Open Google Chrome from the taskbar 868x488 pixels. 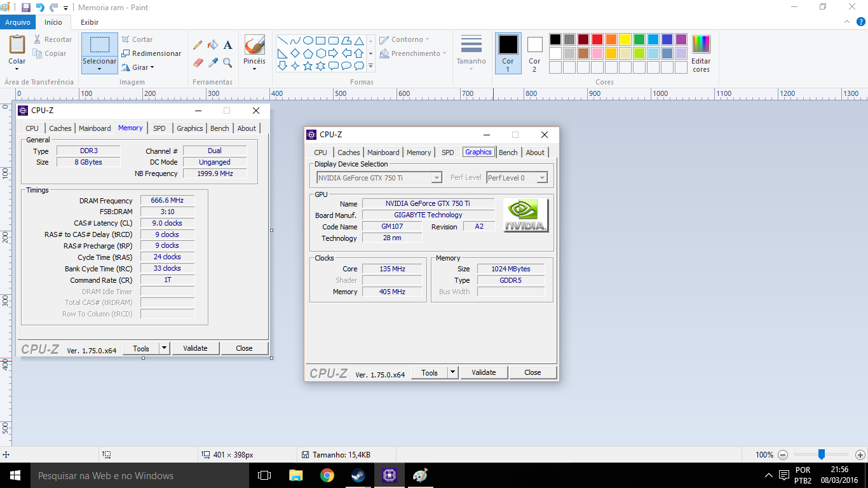327,475
